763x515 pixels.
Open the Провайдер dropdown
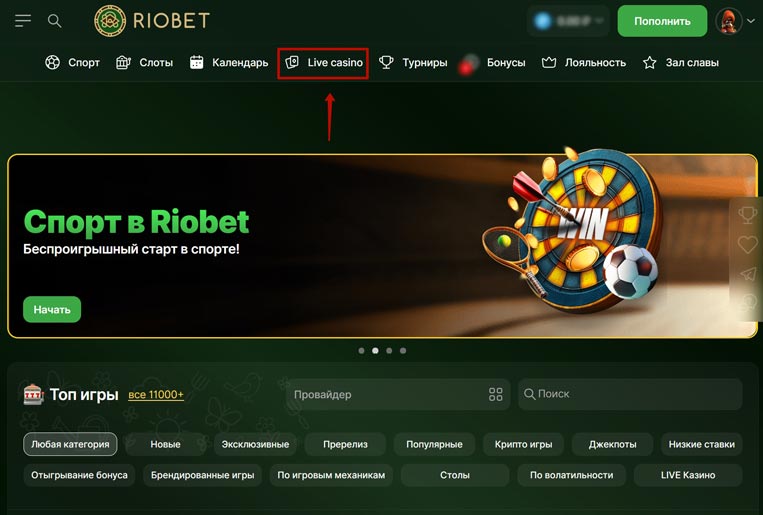[398, 394]
